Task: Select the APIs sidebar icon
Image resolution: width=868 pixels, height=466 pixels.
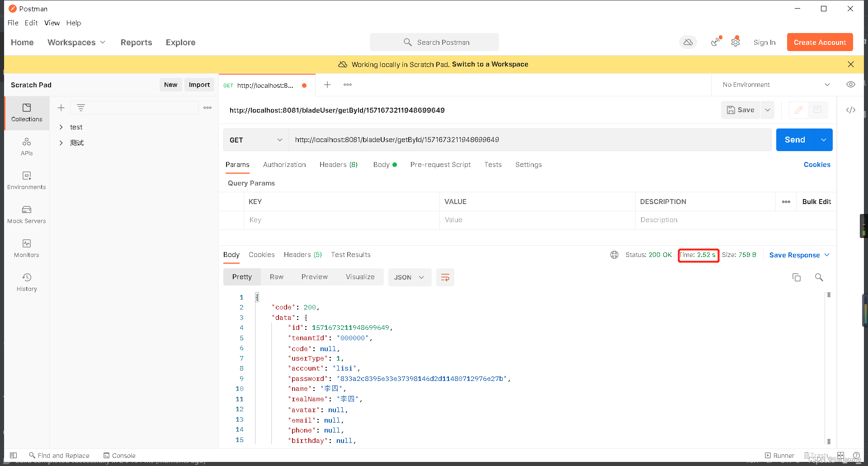Action: [x=26, y=146]
